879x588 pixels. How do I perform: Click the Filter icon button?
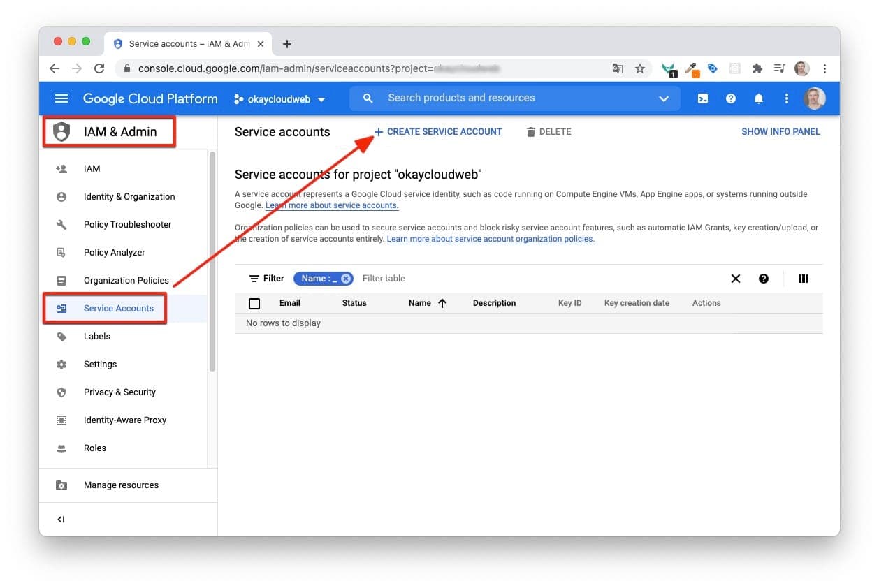(266, 278)
